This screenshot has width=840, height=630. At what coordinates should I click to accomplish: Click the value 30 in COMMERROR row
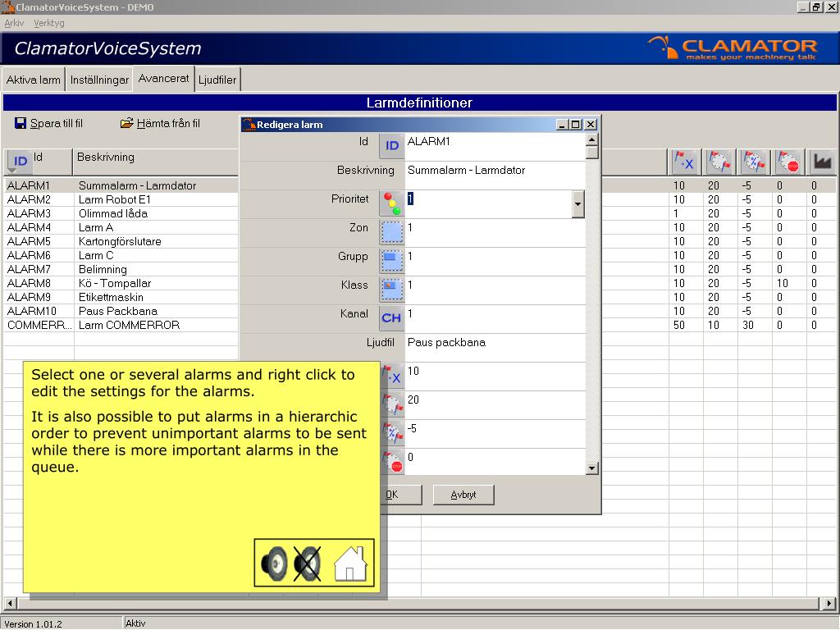coord(748,325)
